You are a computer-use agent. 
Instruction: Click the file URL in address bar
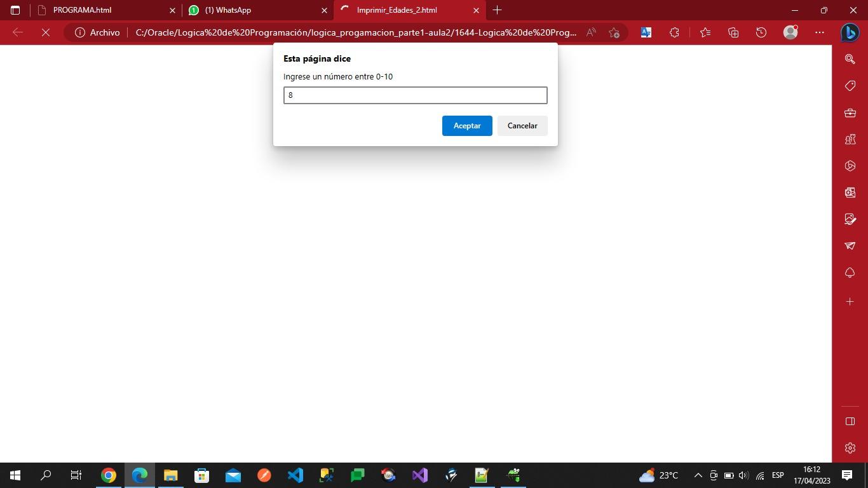(x=356, y=32)
